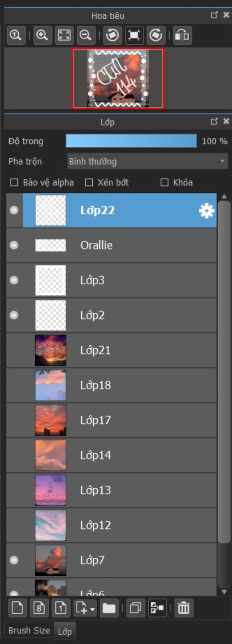Add a new layer folder
Viewport: 232px width, 644px height.
pyautogui.click(x=109, y=607)
